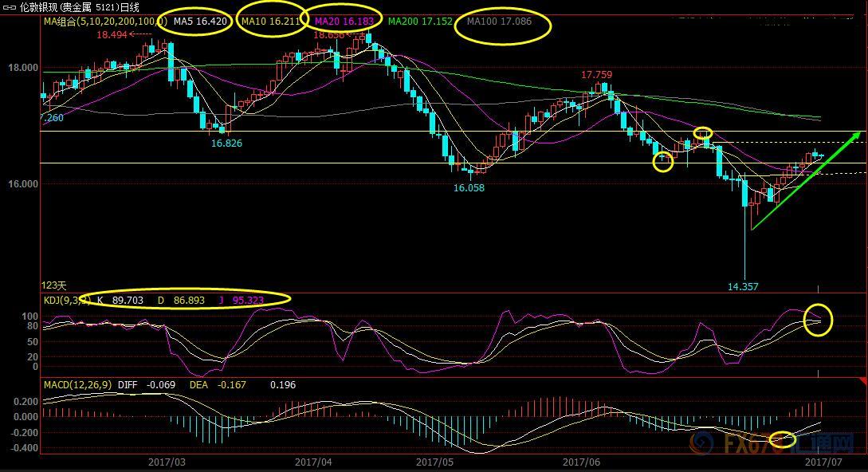Click the yellow circle on the KDJ crossover

coord(819,319)
